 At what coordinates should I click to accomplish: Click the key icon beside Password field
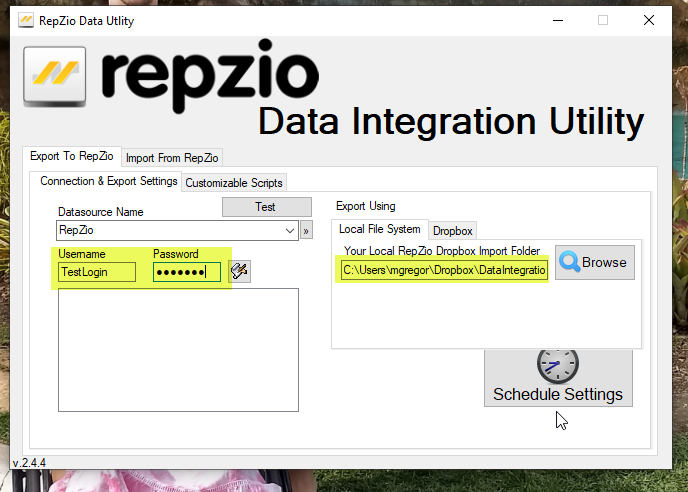pos(240,271)
